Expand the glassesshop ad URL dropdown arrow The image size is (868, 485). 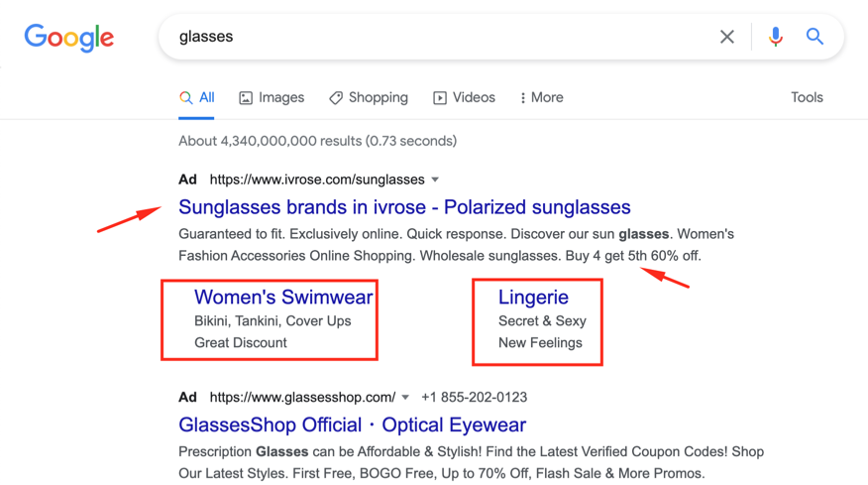(405, 397)
